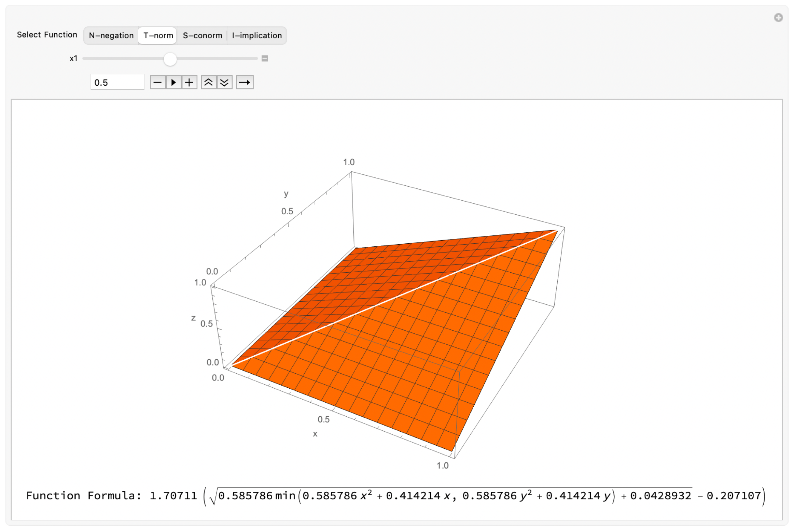Click the double down-arrow slower button
This screenshot has height=532, width=794.
point(224,82)
